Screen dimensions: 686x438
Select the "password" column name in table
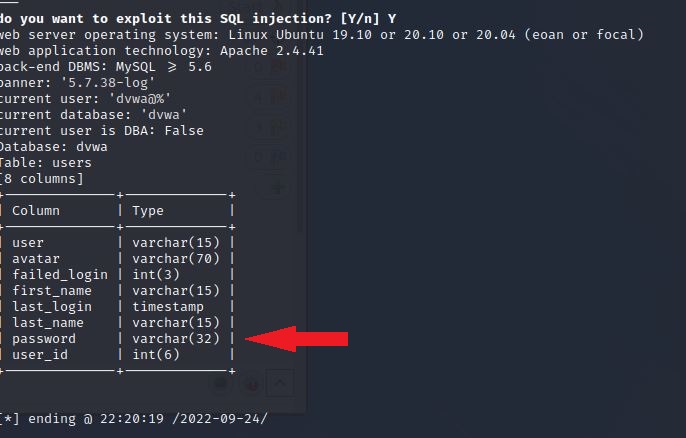click(44, 339)
